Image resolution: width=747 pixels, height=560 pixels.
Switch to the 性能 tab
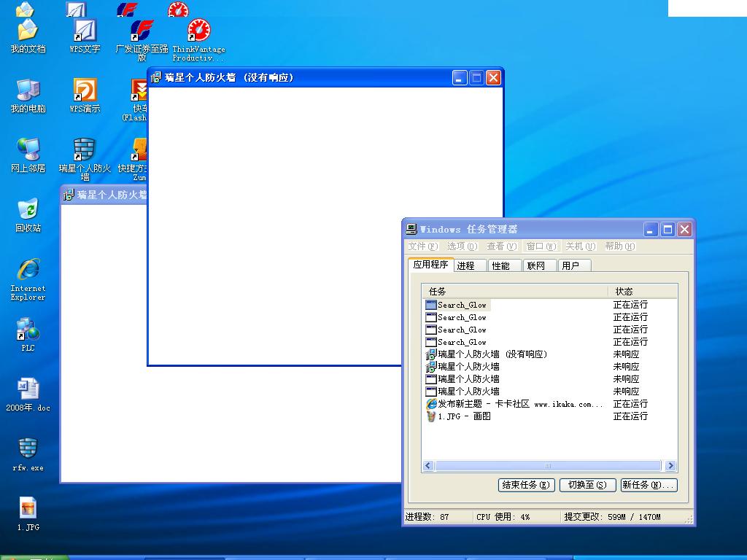click(505, 265)
